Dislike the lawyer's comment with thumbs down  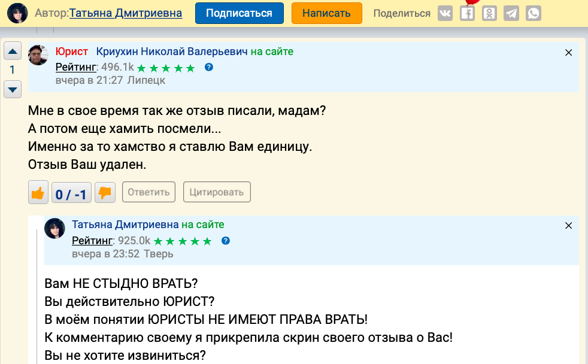[105, 193]
